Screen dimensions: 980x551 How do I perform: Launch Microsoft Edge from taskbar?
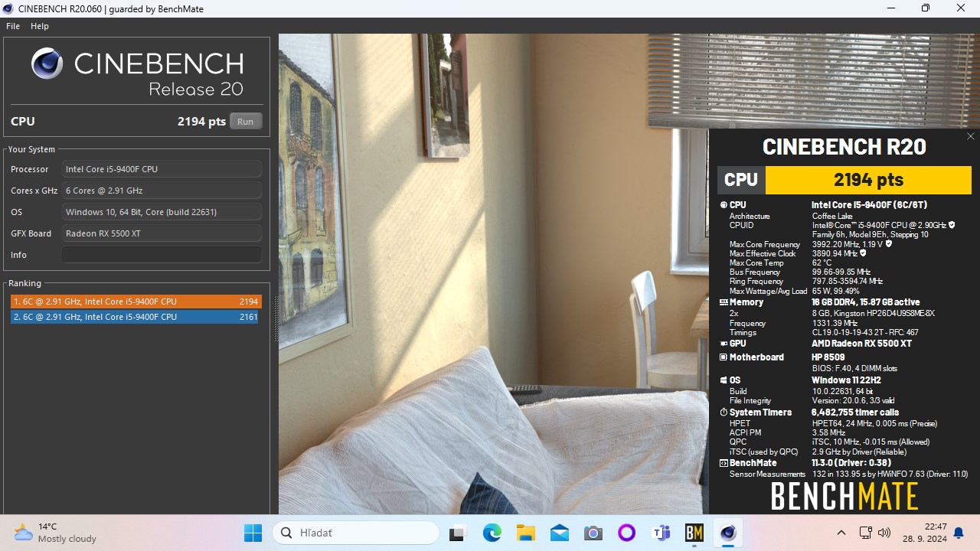pos(492,533)
